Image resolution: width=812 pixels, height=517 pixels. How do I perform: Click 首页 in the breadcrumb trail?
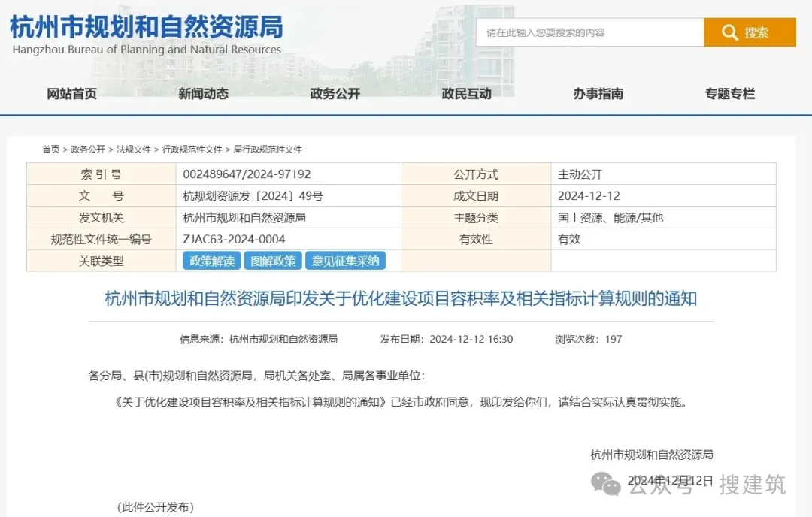tap(50, 149)
